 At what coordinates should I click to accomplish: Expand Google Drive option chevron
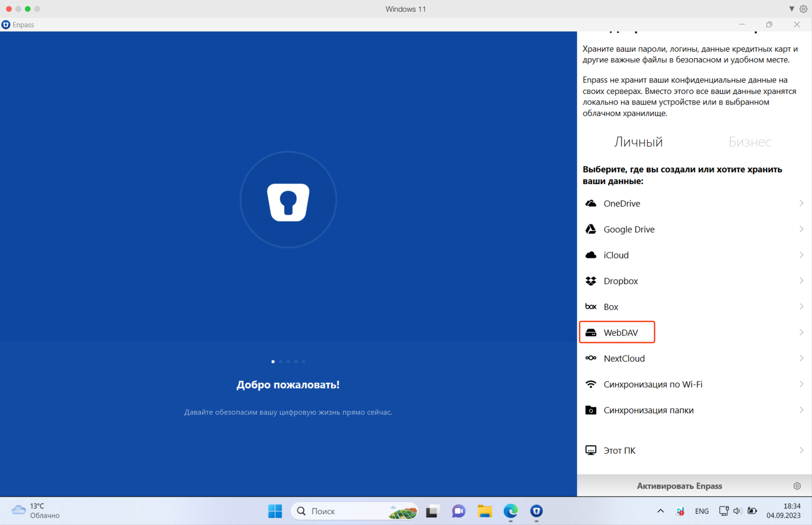801,229
